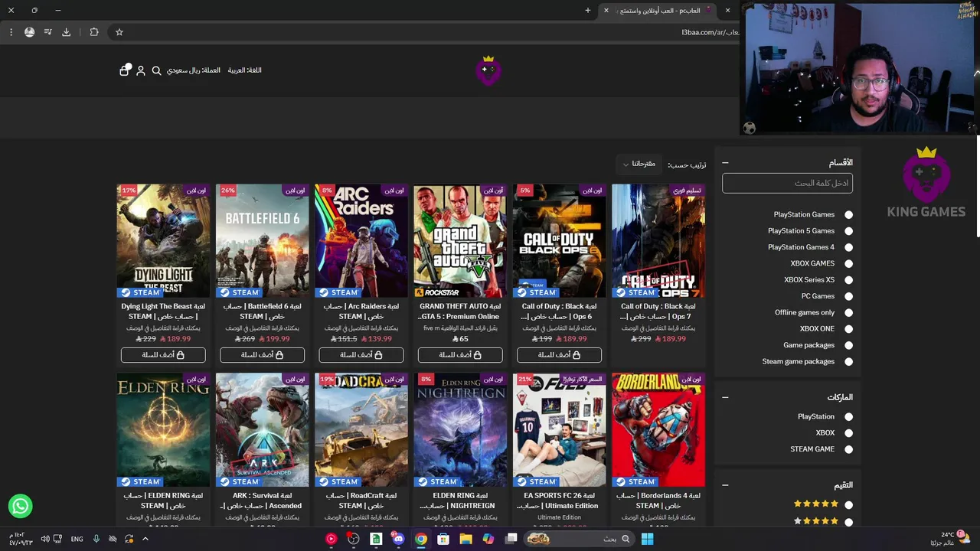Bookmark this page with the star icon
This screenshot has height=551, width=980.
(x=119, y=32)
